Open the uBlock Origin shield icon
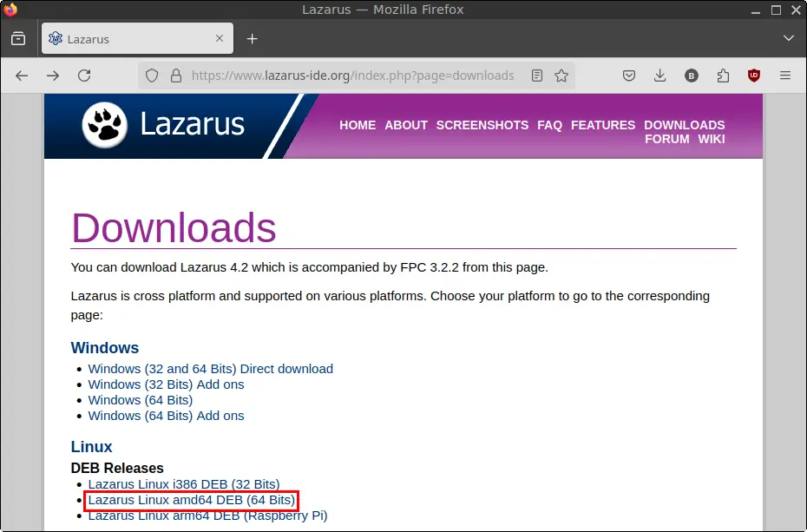This screenshot has width=807, height=532. coord(754,76)
